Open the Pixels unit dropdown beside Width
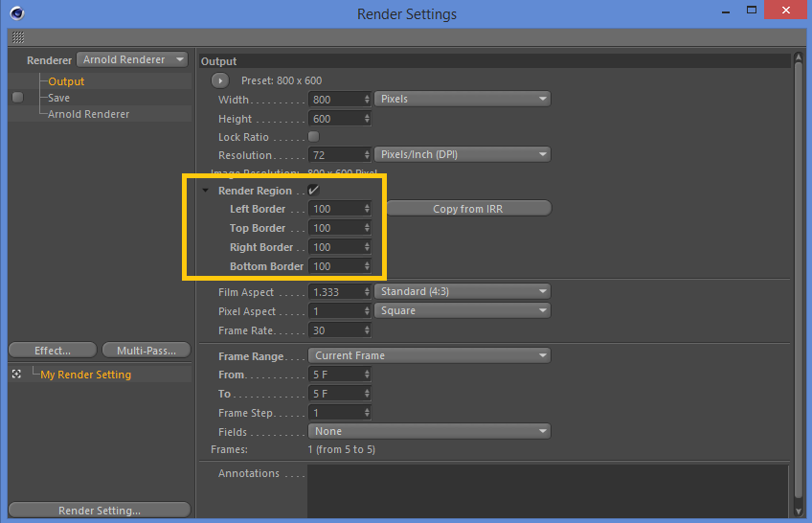The height and width of the screenshot is (523, 812). [x=462, y=99]
